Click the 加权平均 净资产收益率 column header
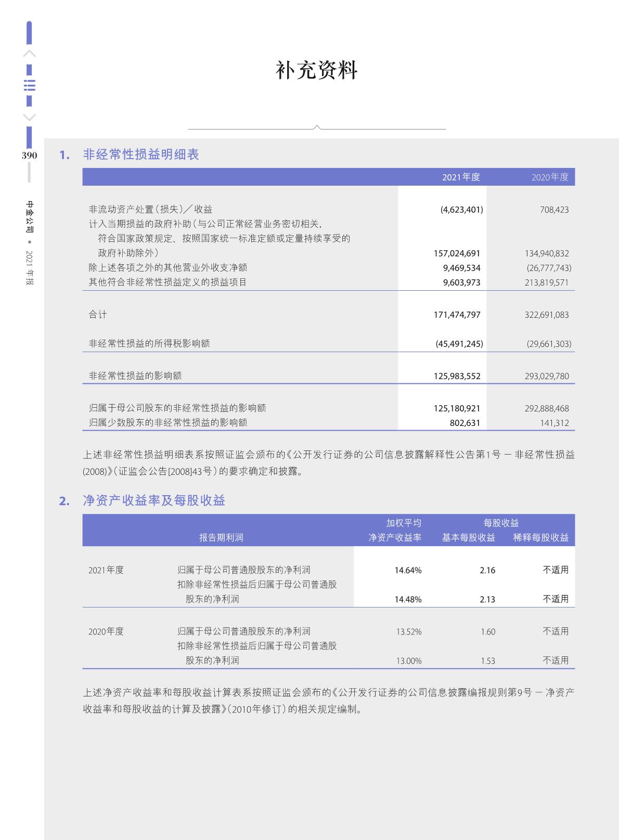619x840 pixels. 395,530
